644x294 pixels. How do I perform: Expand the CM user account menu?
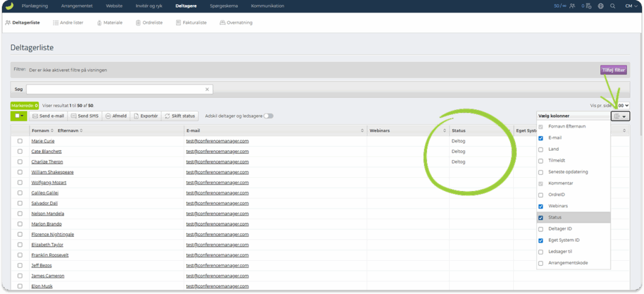pos(631,6)
